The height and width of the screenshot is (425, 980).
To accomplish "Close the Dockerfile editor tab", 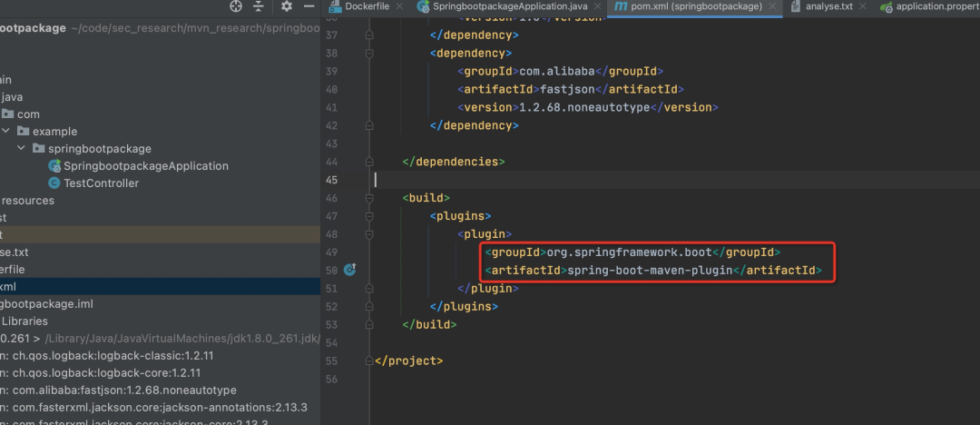I will 401,6.
